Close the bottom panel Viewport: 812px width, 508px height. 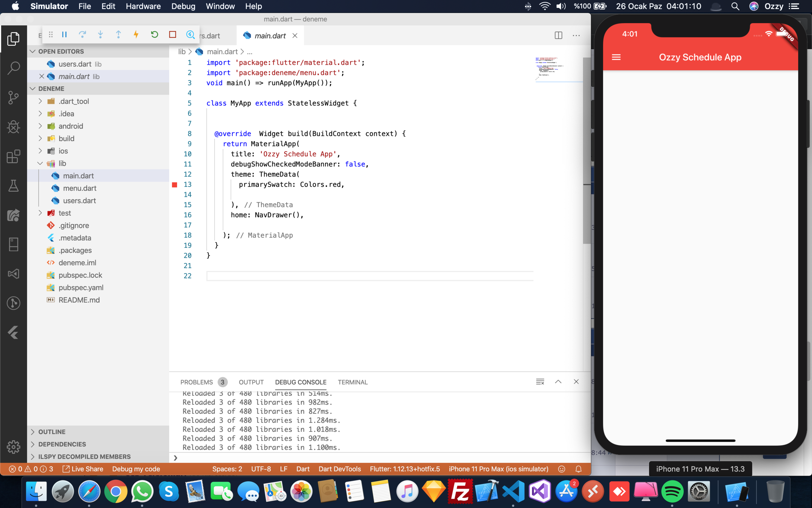pyautogui.click(x=576, y=382)
